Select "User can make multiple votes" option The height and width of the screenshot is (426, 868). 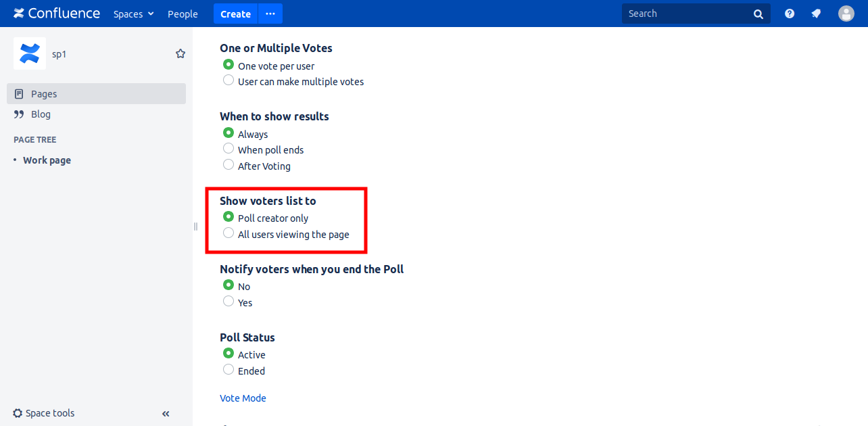tap(228, 80)
